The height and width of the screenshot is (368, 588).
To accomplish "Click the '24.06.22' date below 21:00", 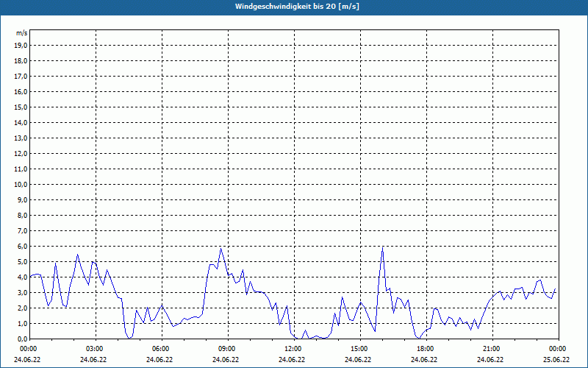I will tap(490, 360).
